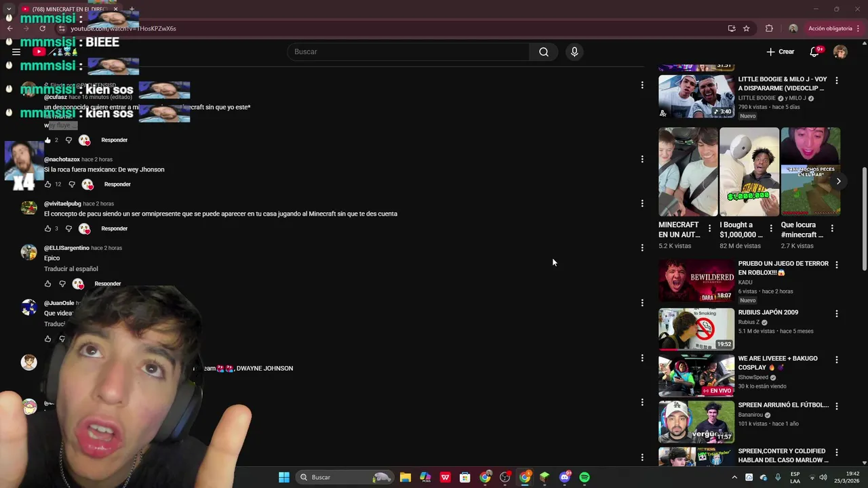The height and width of the screenshot is (488, 868).
Task: Open options for Spreen arruinó el fútbol video
Action: click(837, 406)
